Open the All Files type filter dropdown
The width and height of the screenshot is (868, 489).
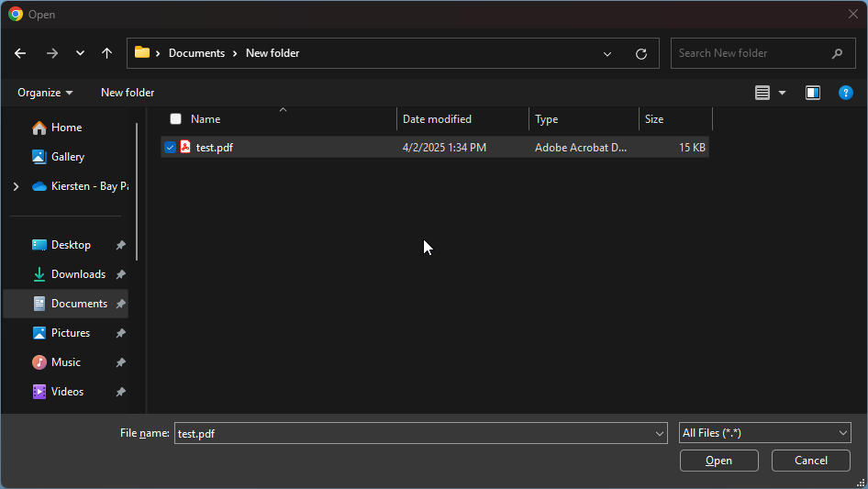coord(765,433)
